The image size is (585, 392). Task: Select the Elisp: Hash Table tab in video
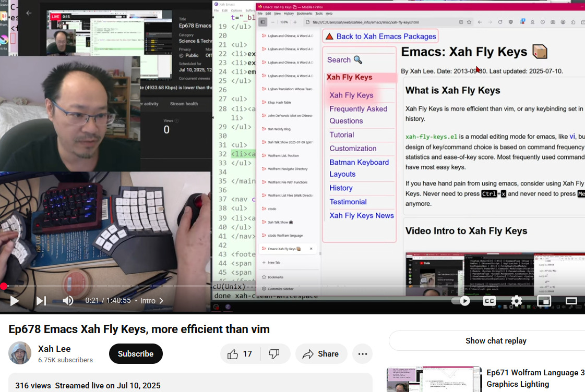(288, 103)
